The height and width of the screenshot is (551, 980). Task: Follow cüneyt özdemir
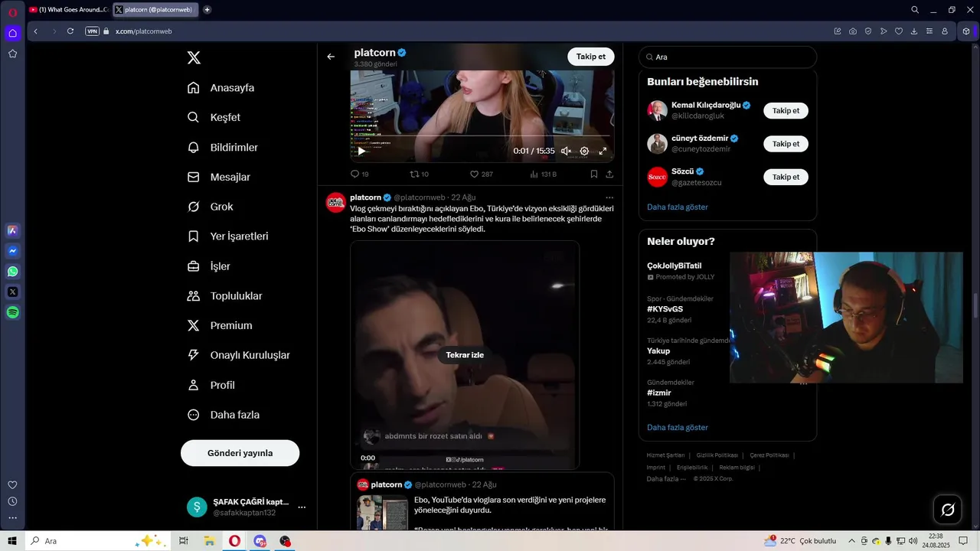click(786, 144)
